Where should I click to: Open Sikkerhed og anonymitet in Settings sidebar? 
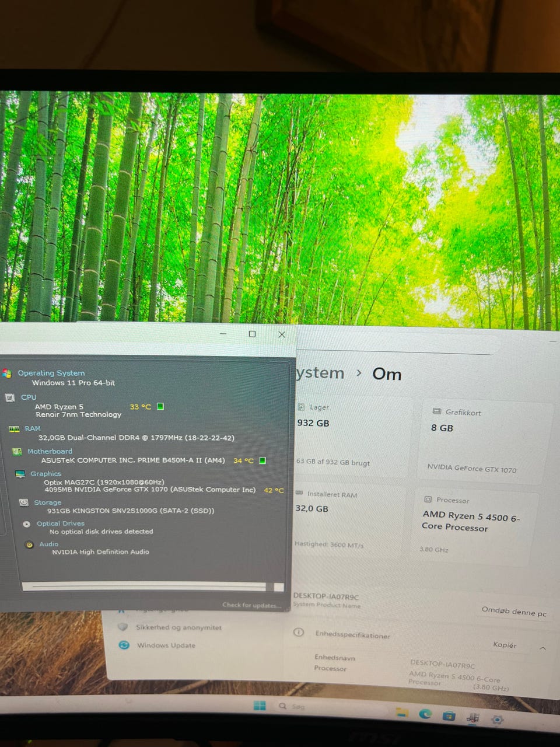178,627
